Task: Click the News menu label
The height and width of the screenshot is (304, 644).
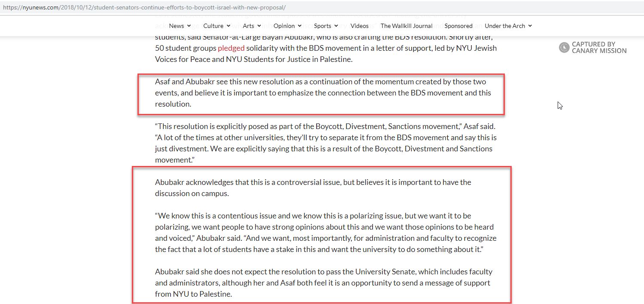Action: tap(176, 26)
